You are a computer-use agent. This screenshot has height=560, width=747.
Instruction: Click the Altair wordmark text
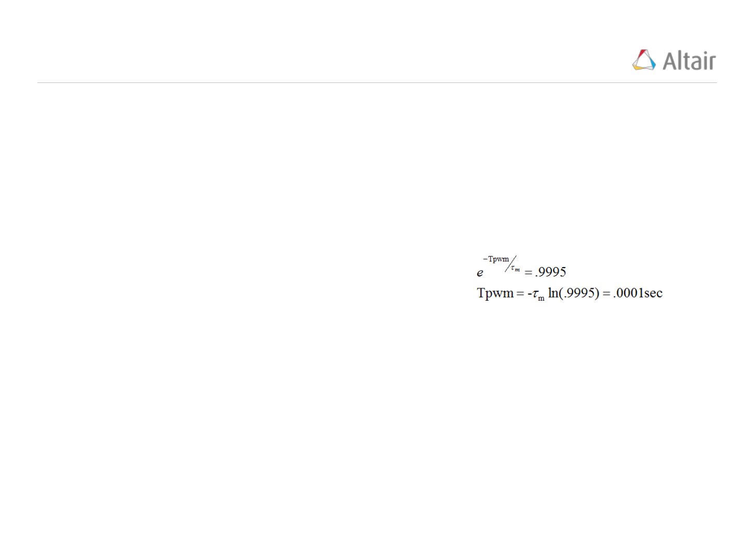pyautogui.click(x=689, y=61)
